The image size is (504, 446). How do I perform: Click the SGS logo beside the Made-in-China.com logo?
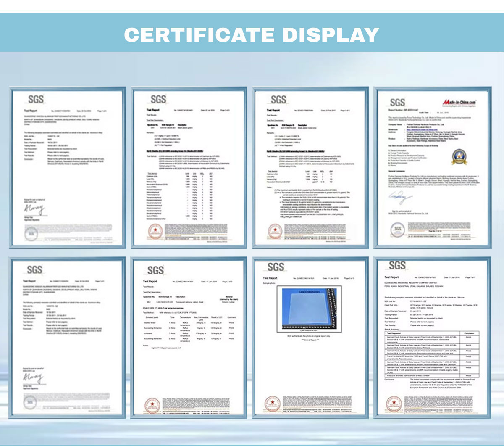tap(397, 103)
